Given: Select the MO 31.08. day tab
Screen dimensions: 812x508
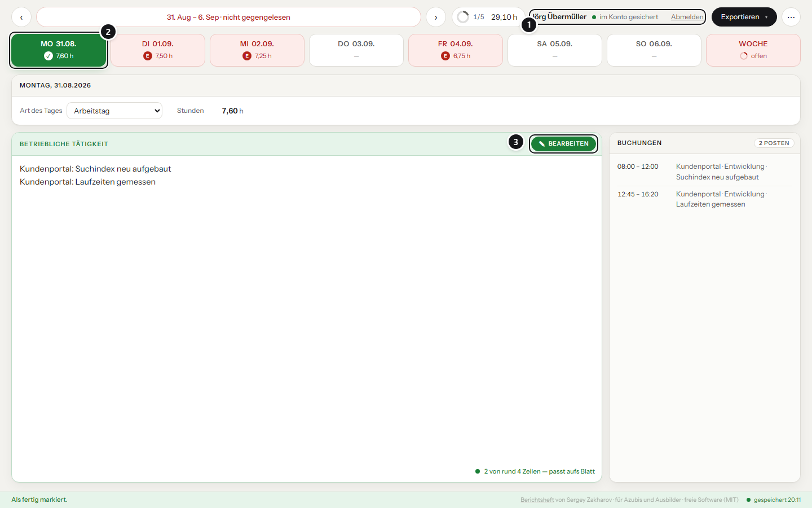Looking at the screenshot, I should (x=59, y=50).
